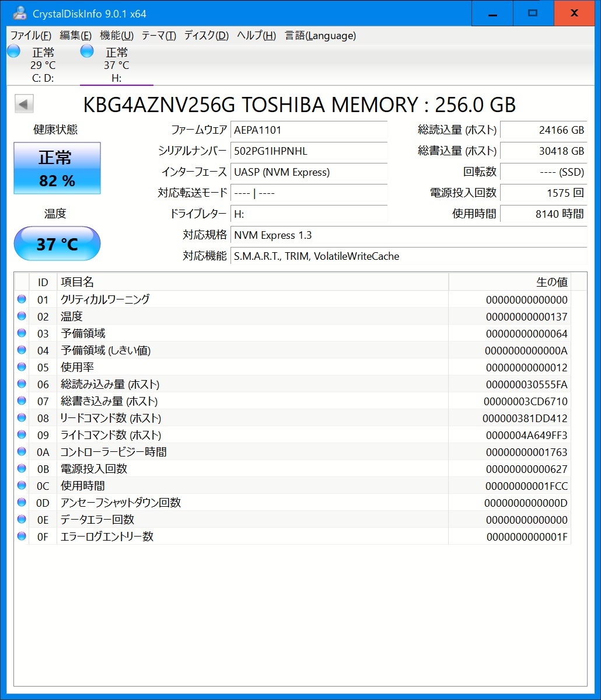601x700 pixels.
Task: Click the features field S.M.A.R.T., TRIM, VolatileWriteCache
Action: point(408,256)
